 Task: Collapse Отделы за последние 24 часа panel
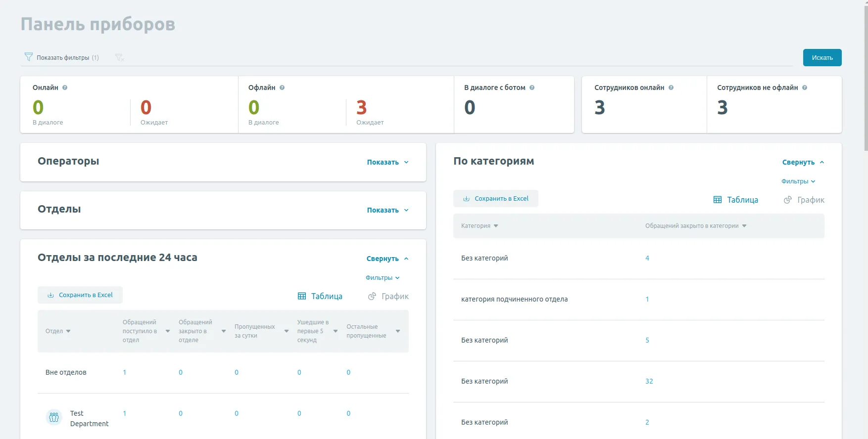387,259
